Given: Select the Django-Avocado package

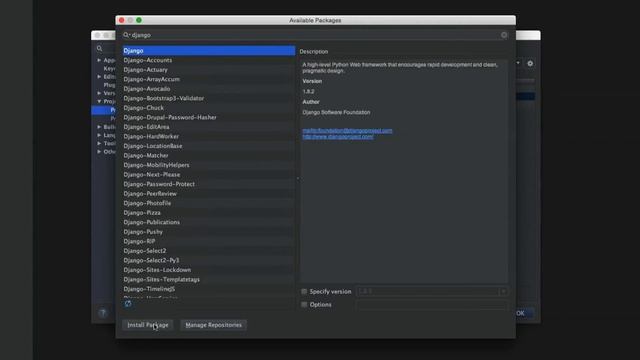Looking at the screenshot, I should (209, 89).
